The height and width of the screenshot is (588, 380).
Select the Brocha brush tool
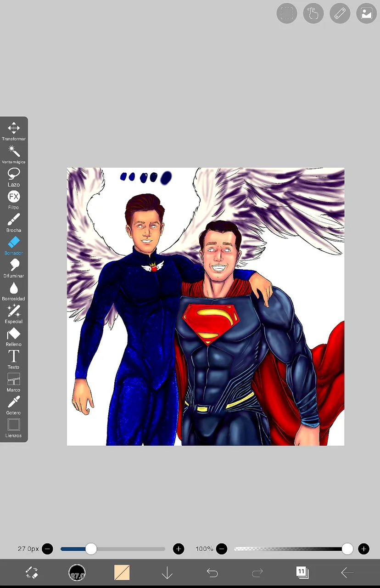pos(14,222)
